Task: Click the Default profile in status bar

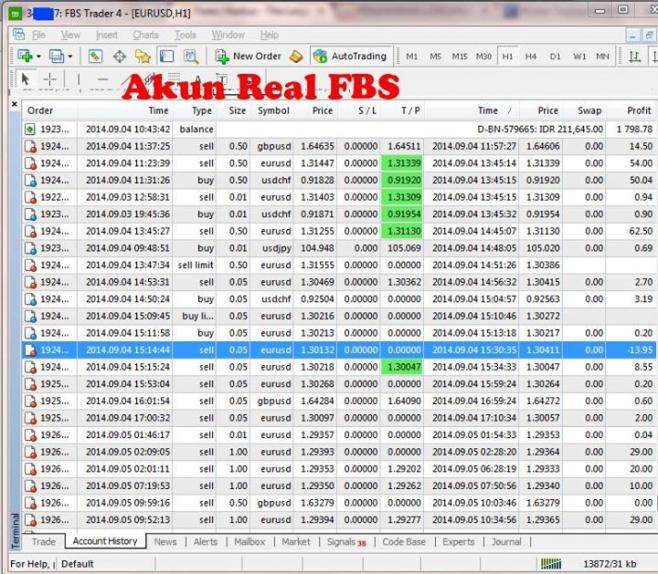Action: click(77, 564)
